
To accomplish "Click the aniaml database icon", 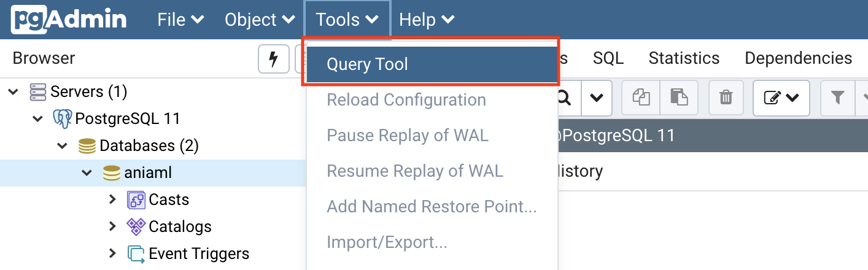I will click(112, 173).
